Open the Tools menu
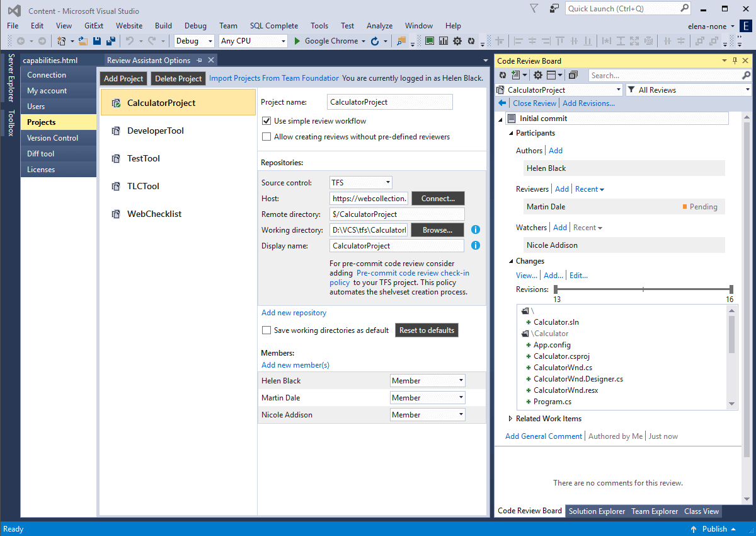Viewport: 756px width, 536px height. tap(319, 25)
